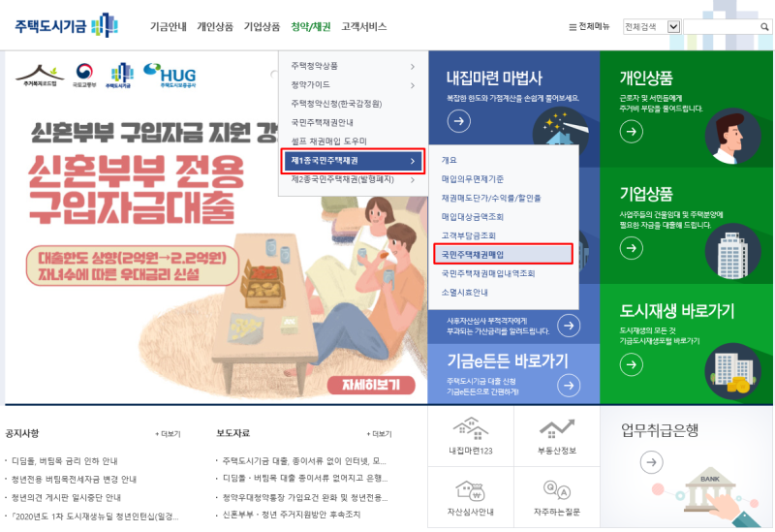Open the 전체메뉴 hamburger menu
The width and height of the screenshot is (775, 532).
pos(589,27)
